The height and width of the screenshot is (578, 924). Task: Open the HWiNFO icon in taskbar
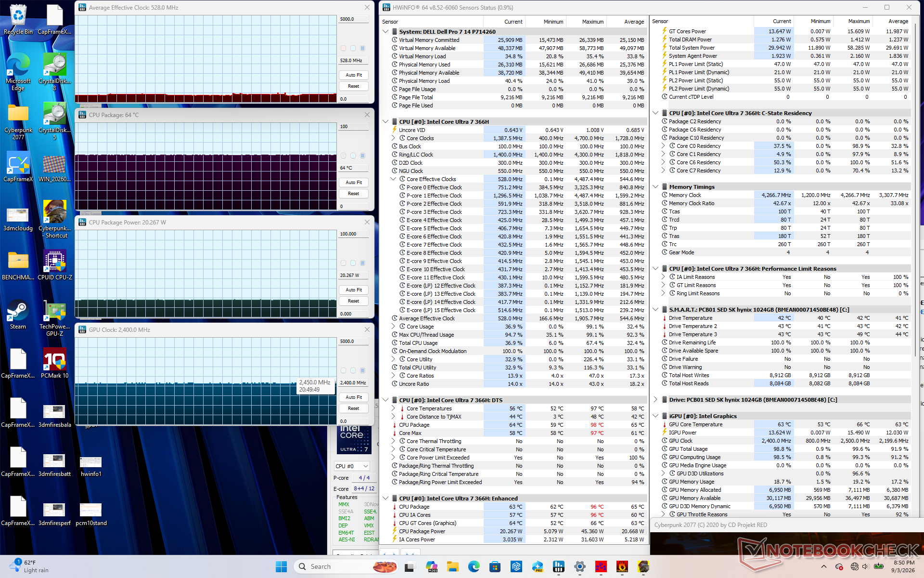[558, 566]
